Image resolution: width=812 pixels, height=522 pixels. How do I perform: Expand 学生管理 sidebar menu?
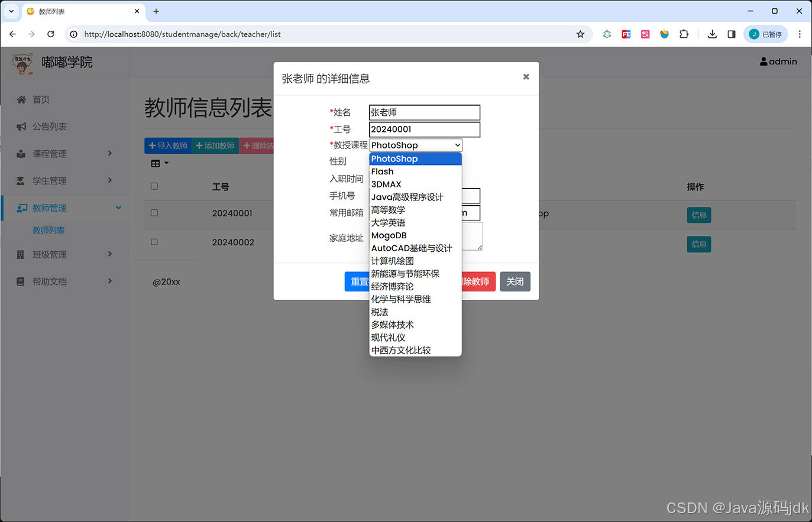tap(64, 181)
